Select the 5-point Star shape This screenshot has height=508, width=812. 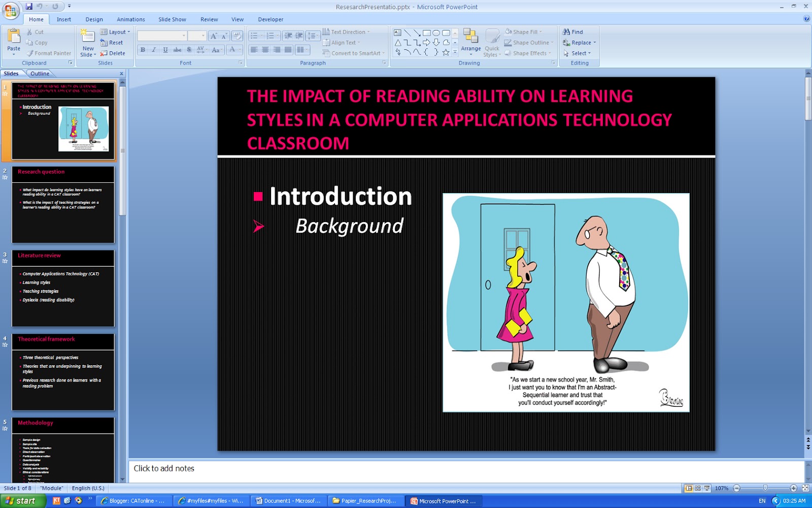coord(446,52)
